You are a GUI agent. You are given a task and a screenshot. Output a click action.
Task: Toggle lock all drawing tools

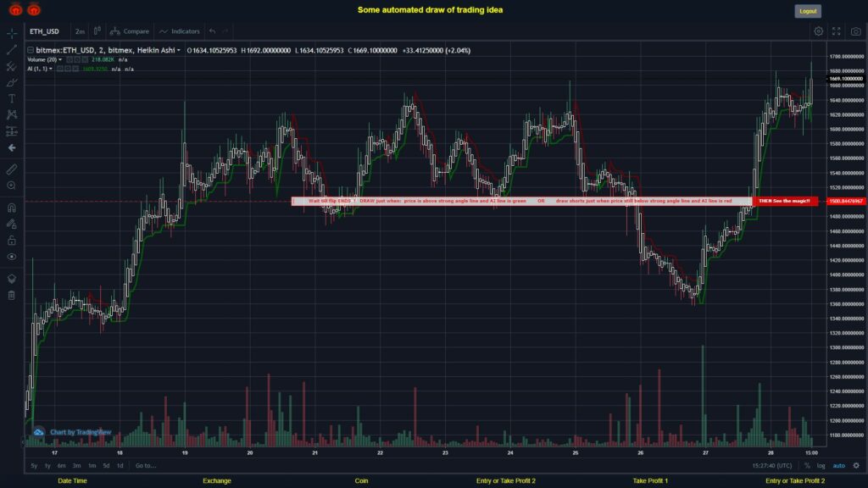tap(12, 240)
